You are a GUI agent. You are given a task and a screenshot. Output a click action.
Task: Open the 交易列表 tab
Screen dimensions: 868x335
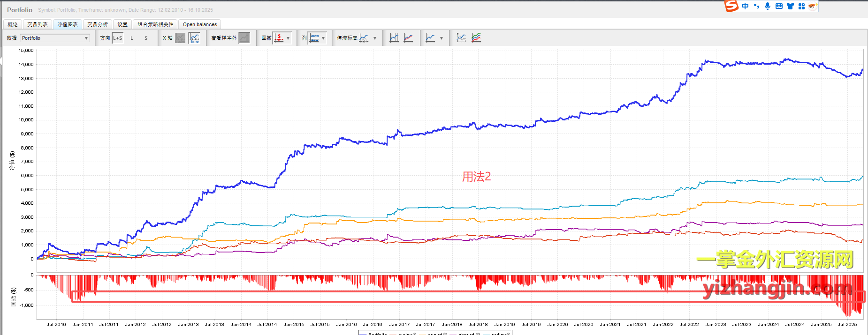tap(38, 24)
